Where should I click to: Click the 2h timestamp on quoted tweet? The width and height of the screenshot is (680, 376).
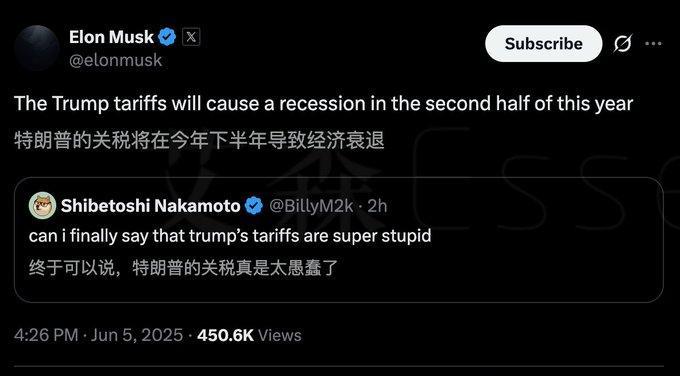[377, 206]
